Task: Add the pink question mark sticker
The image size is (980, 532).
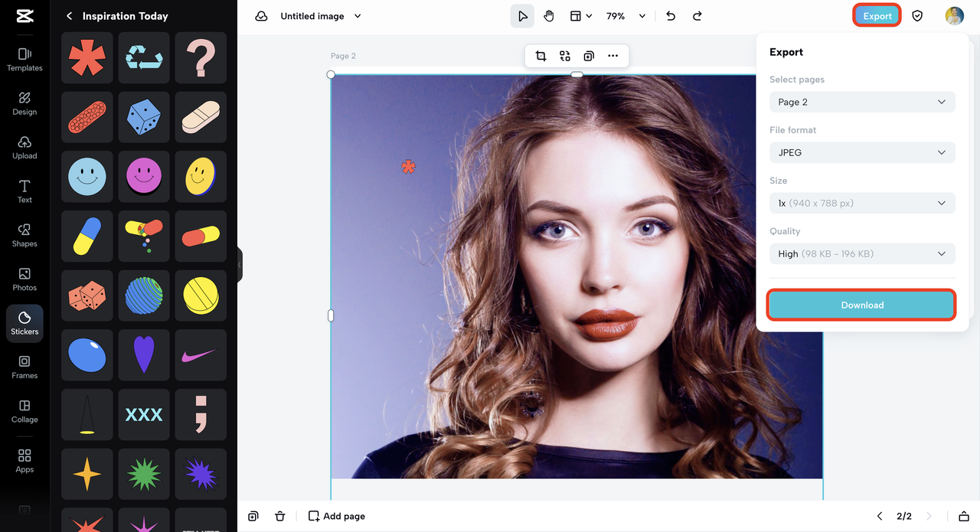Action: tap(201, 58)
